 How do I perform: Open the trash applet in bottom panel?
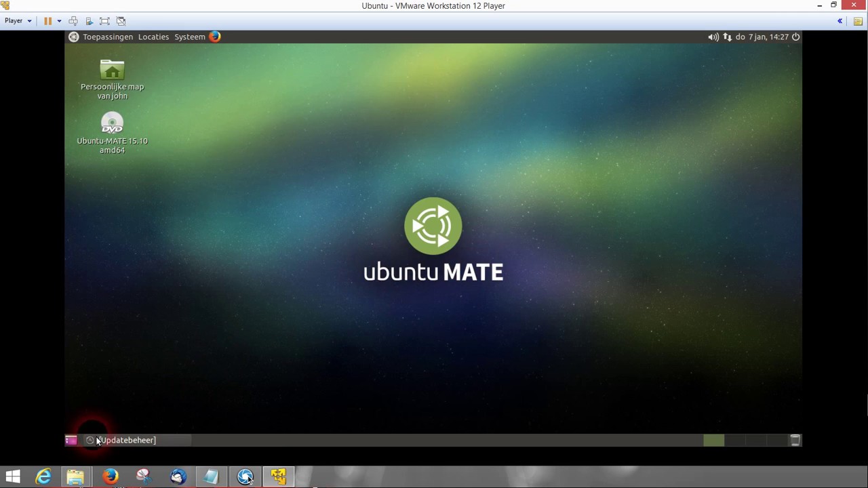[x=795, y=441]
